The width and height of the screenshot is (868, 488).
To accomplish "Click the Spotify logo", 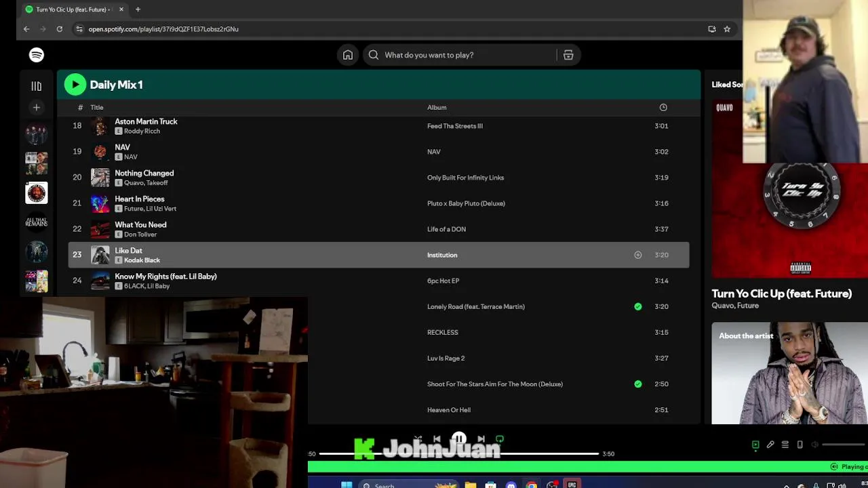I will [37, 55].
